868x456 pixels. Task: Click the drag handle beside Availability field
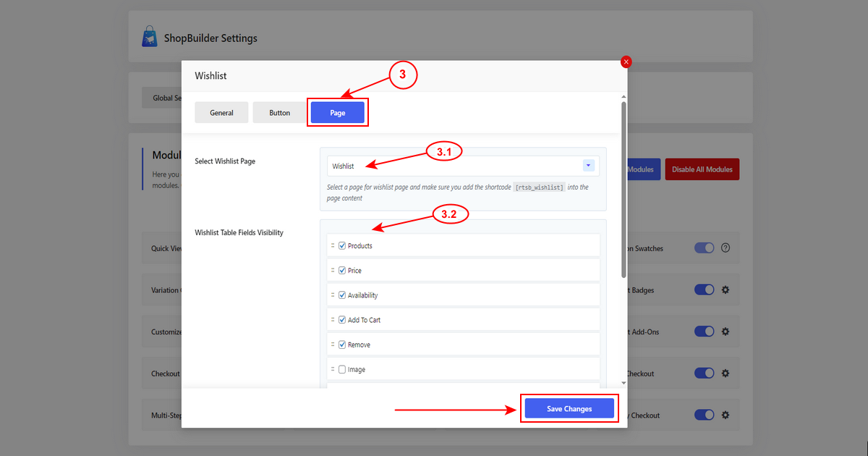click(x=333, y=295)
